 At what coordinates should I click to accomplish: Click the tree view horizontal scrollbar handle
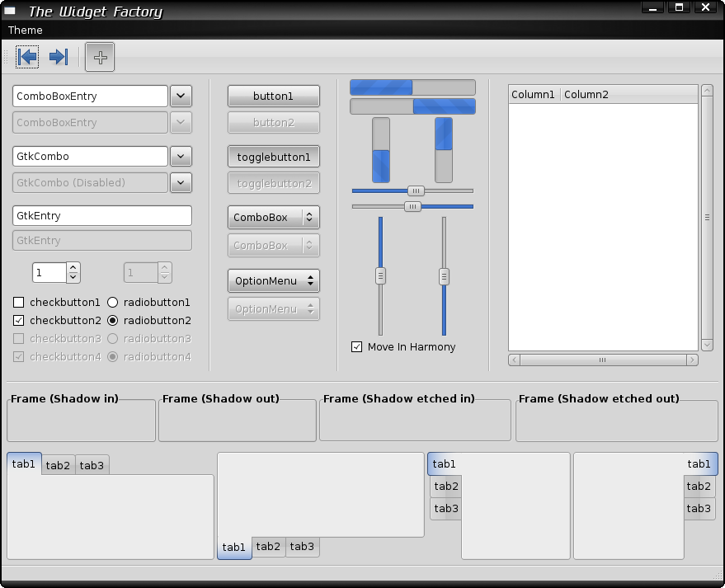[603, 360]
